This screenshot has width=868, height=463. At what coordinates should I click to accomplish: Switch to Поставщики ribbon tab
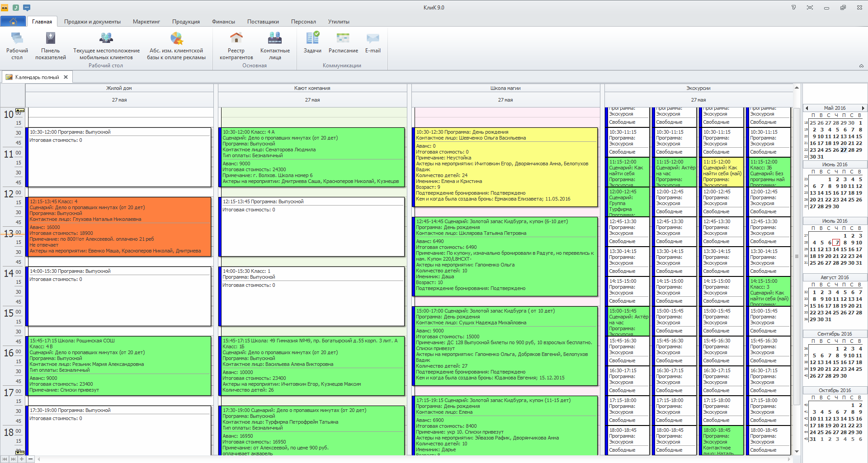[263, 22]
